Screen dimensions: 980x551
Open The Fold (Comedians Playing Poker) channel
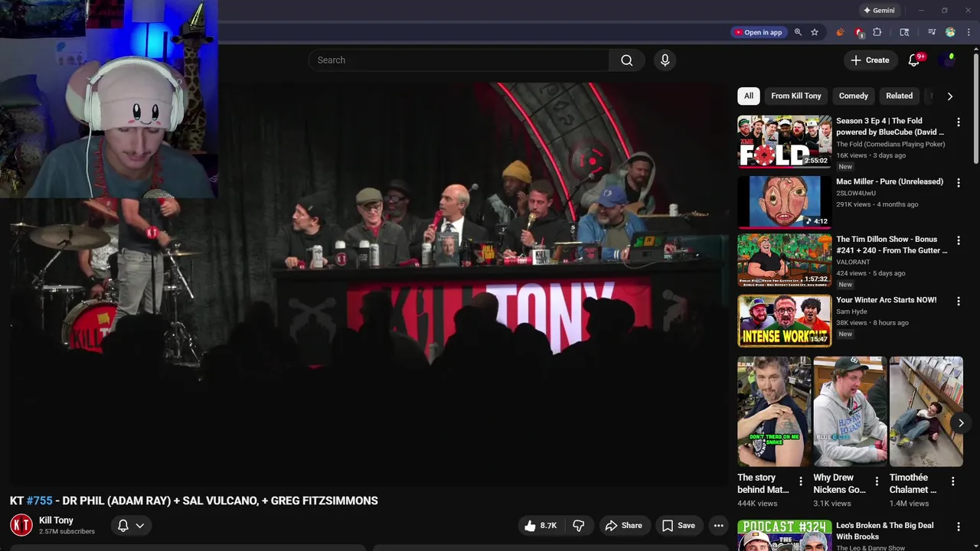890,144
